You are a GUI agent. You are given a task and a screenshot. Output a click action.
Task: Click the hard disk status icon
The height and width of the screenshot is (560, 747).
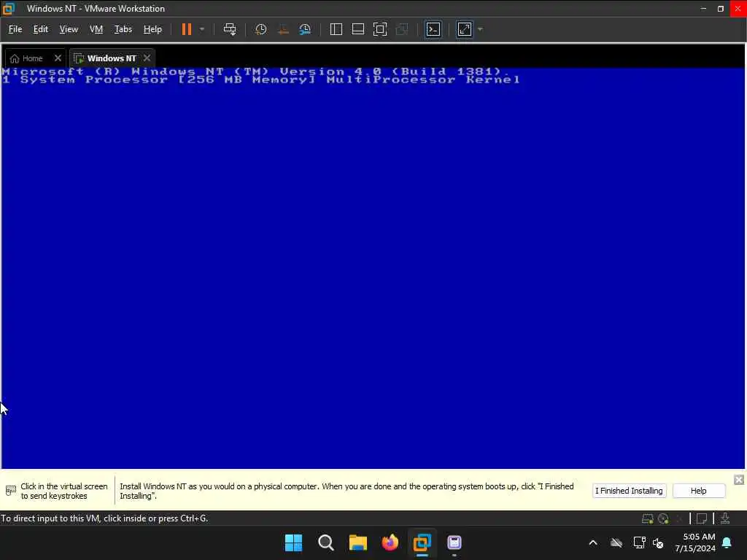click(x=647, y=518)
